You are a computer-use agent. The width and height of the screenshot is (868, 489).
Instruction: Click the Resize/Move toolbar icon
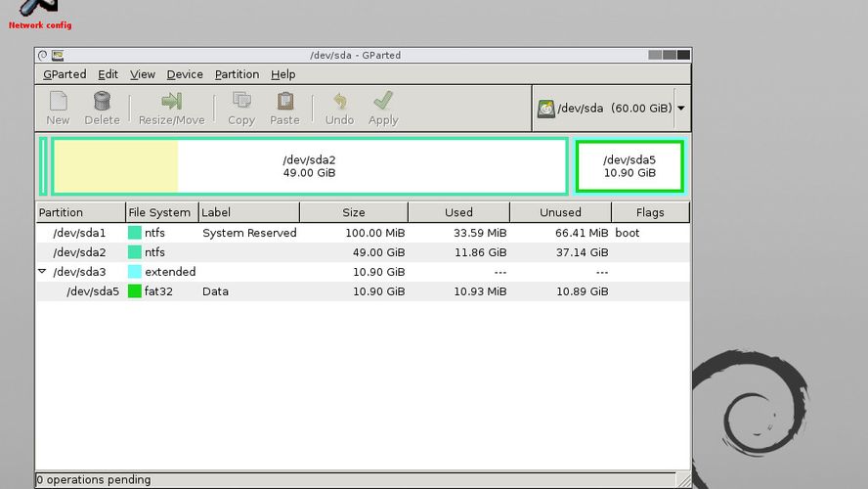click(x=172, y=101)
